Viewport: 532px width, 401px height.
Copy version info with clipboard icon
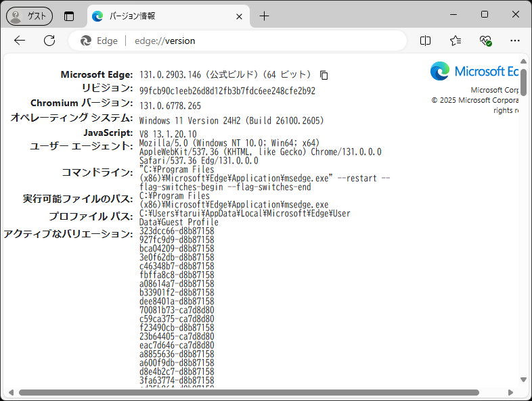324,75
